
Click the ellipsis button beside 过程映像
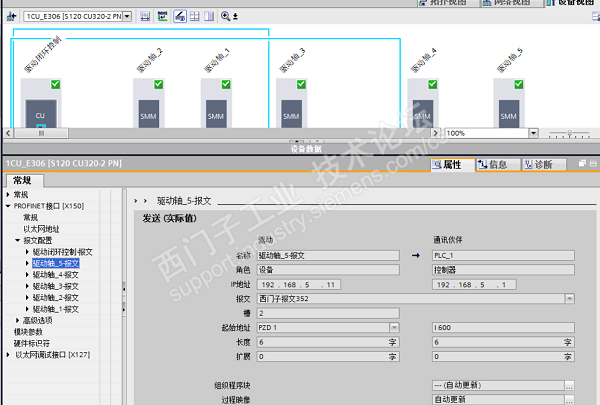[x=570, y=400]
